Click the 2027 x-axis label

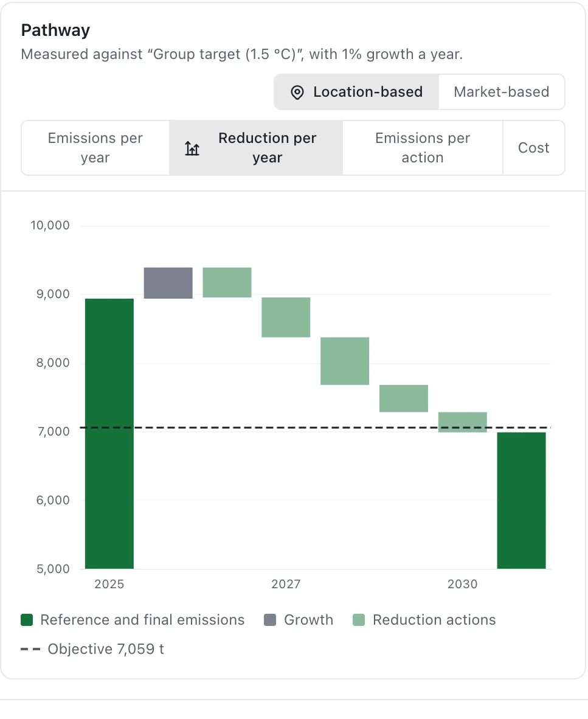point(286,584)
